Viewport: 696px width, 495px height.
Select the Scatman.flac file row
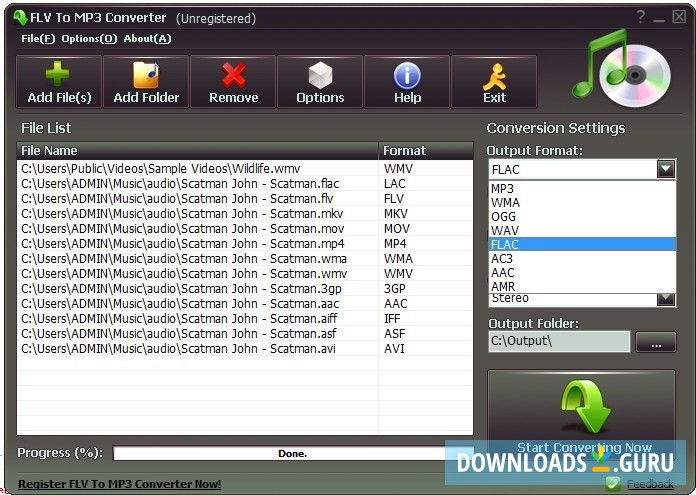pyautogui.click(x=245, y=184)
